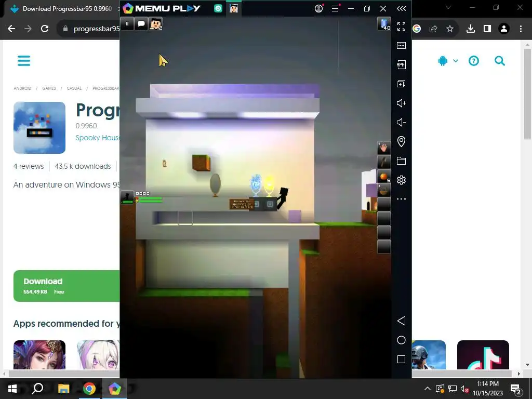The width and height of the screenshot is (532, 399).
Task: Open the Windows notification center
Action: (x=515, y=389)
